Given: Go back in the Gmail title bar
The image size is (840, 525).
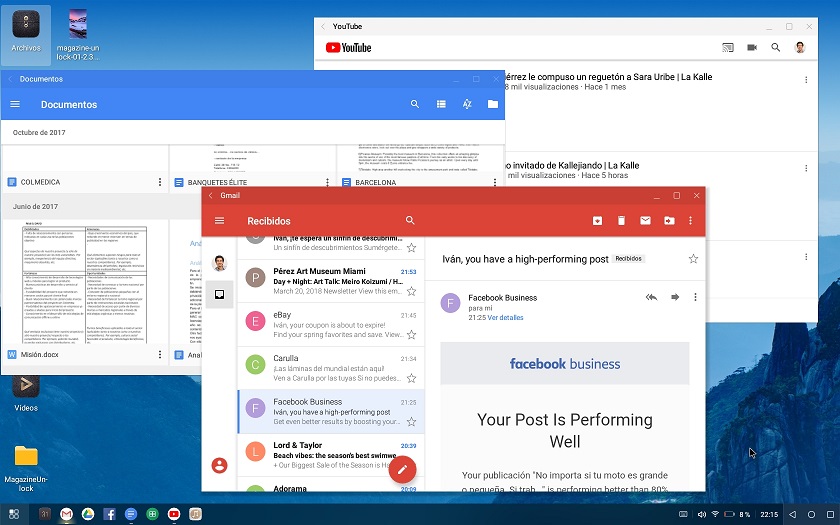Looking at the screenshot, I should pos(211,196).
